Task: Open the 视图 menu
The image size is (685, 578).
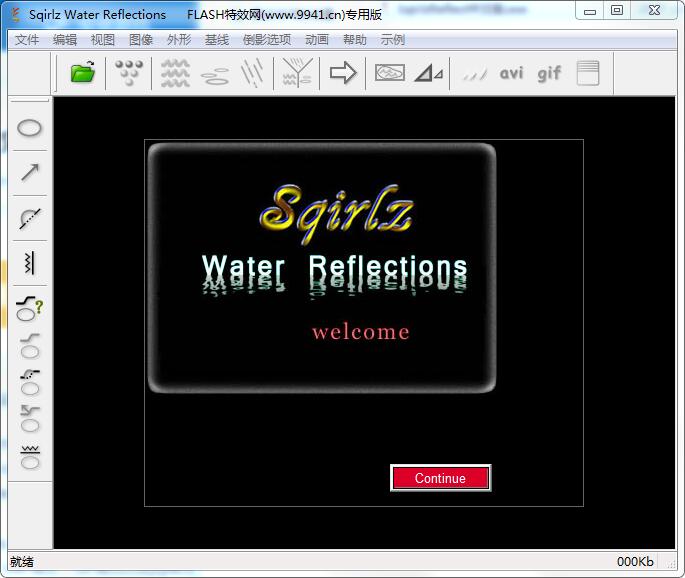Action: 103,40
